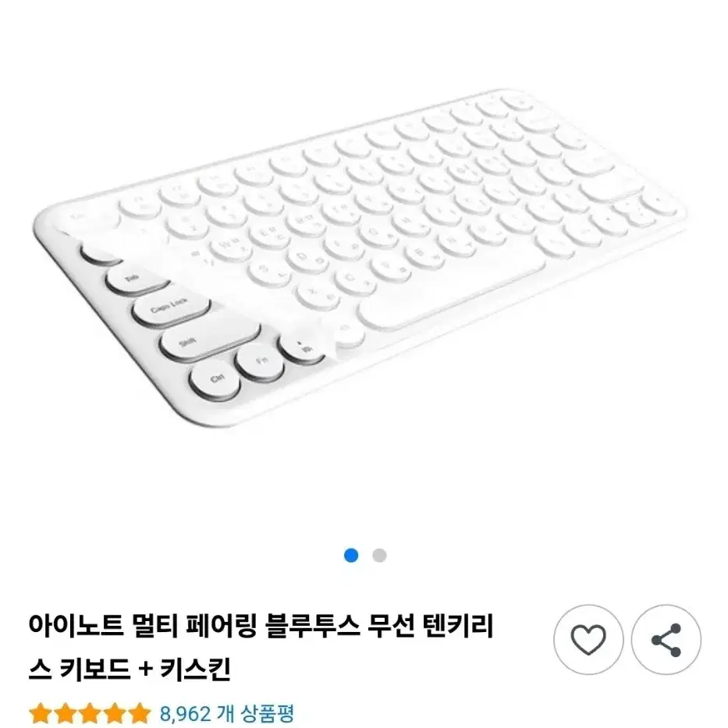This screenshot has height=728, width=728.
Task: Select the gray carousel dot for the second image
Action: (x=378, y=555)
